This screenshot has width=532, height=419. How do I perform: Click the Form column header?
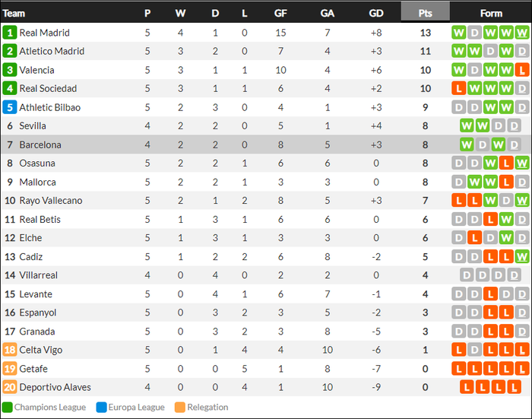(x=491, y=13)
